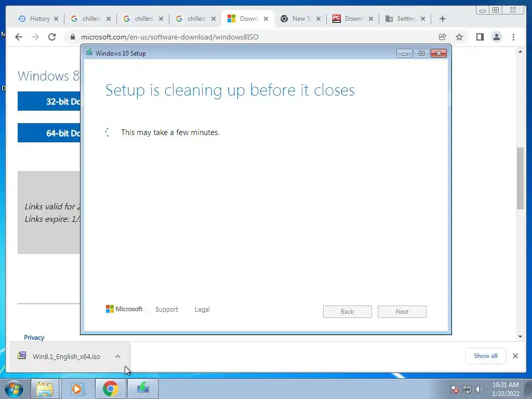The width and height of the screenshot is (532, 399).
Task: Click the scrollbar up arrow
Action: click(x=520, y=51)
